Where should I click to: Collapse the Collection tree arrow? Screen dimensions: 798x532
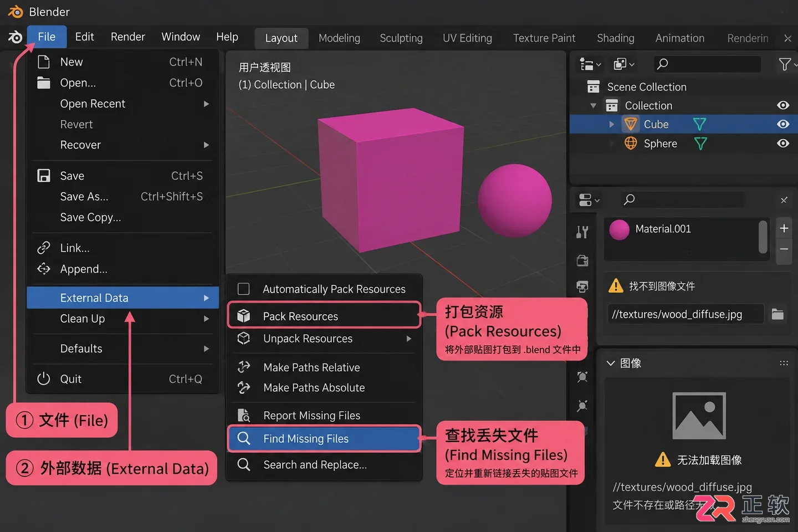coord(594,105)
